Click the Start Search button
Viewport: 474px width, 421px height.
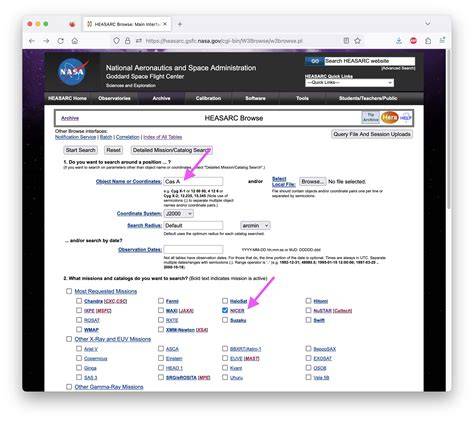(x=80, y=150)
